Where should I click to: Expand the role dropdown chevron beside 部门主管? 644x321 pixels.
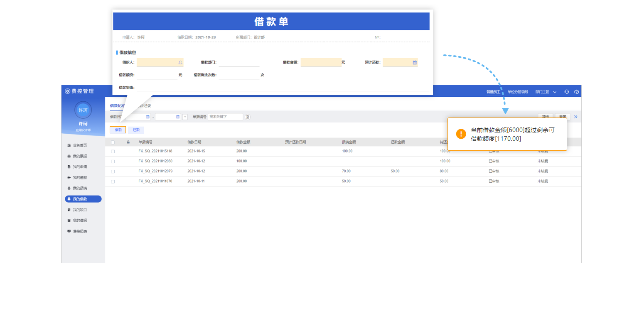click(555, 92)
